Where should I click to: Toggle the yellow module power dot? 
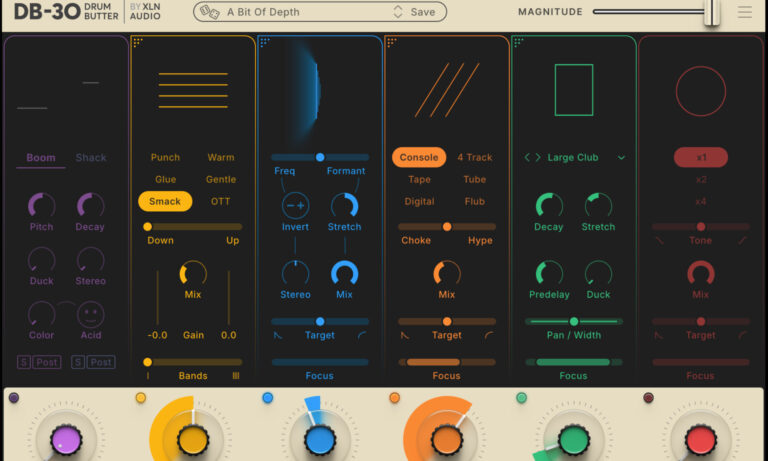tap(141, 398)
